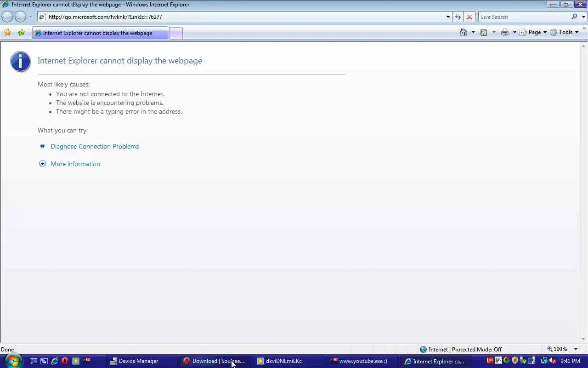The width and height of the screenshot is (588, 368).
Task: Launch the media player quick launch icon
Action: point(76,361)
